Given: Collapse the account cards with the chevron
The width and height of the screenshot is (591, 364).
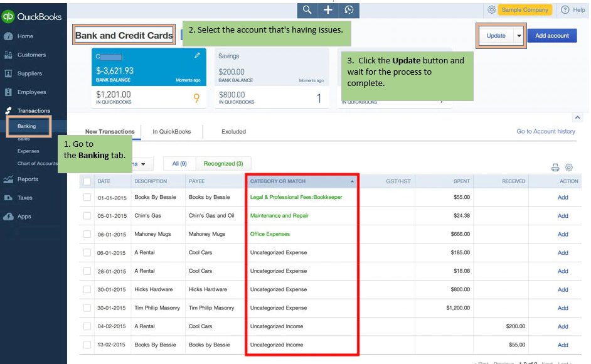Looking at the screenshot, I should click(x=577, y=118).
